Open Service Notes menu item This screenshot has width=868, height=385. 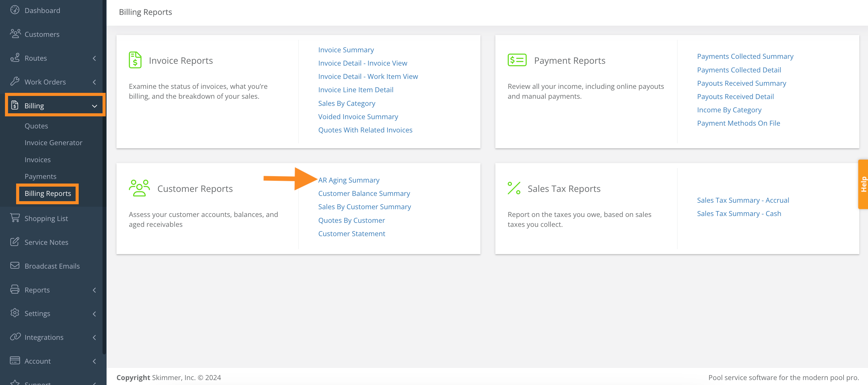46,242
